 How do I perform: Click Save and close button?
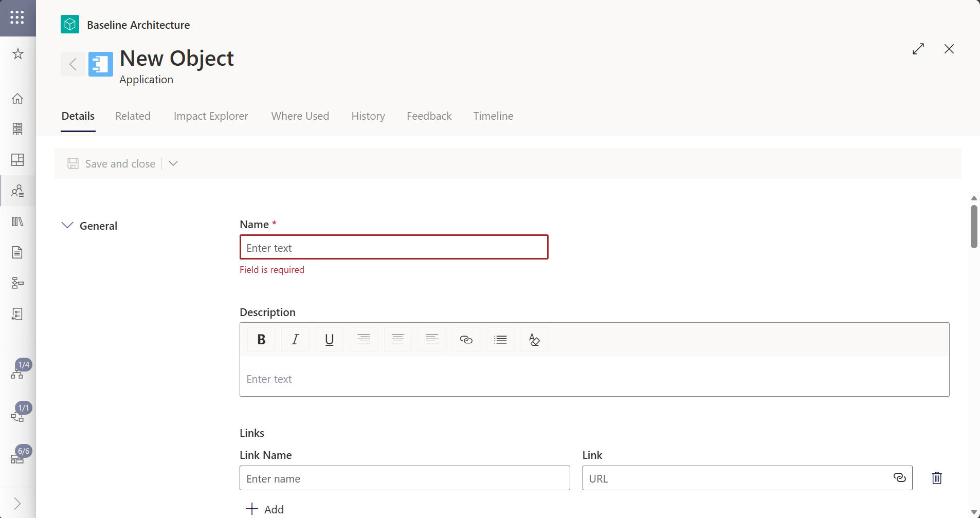click(112, 163)
